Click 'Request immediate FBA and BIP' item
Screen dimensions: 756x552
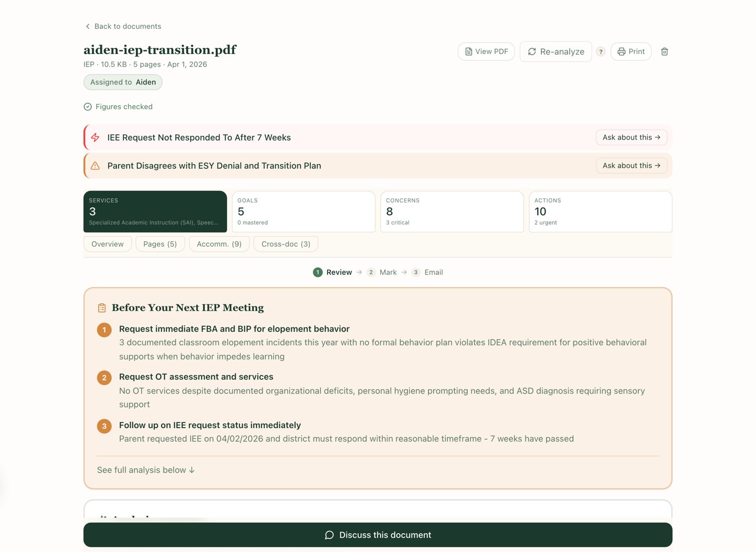tap(234, 329)
